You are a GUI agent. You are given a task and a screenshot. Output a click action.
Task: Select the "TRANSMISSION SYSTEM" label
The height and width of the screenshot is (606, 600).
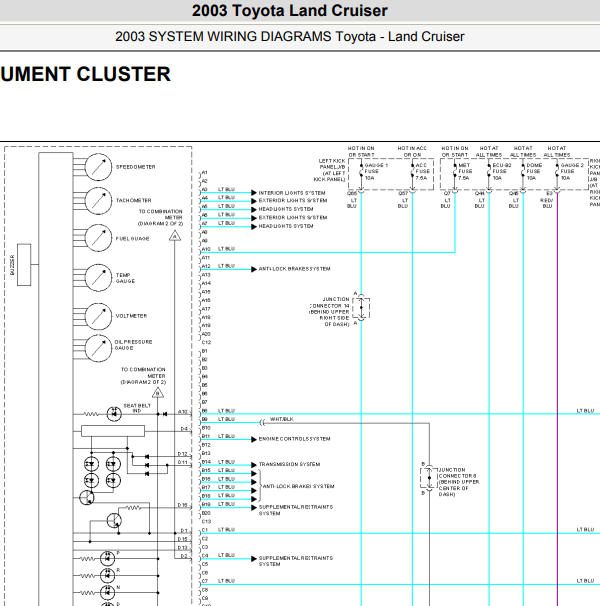click(289, 464)
